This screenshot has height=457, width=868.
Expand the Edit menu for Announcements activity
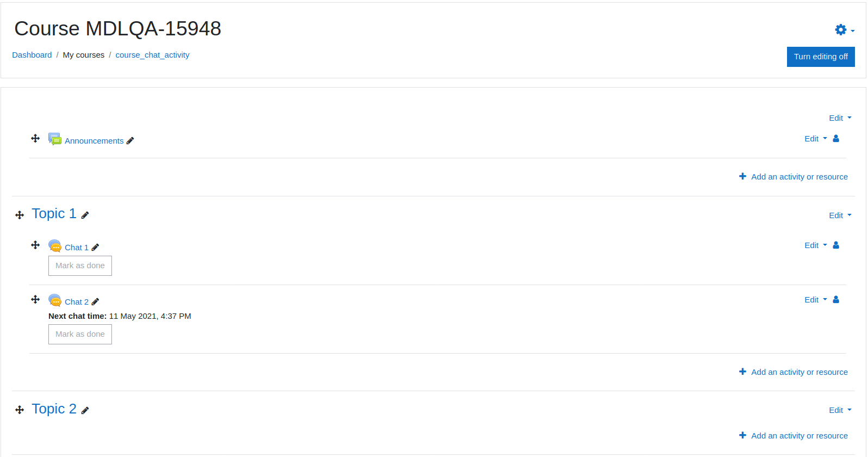(x=816, y=139)
